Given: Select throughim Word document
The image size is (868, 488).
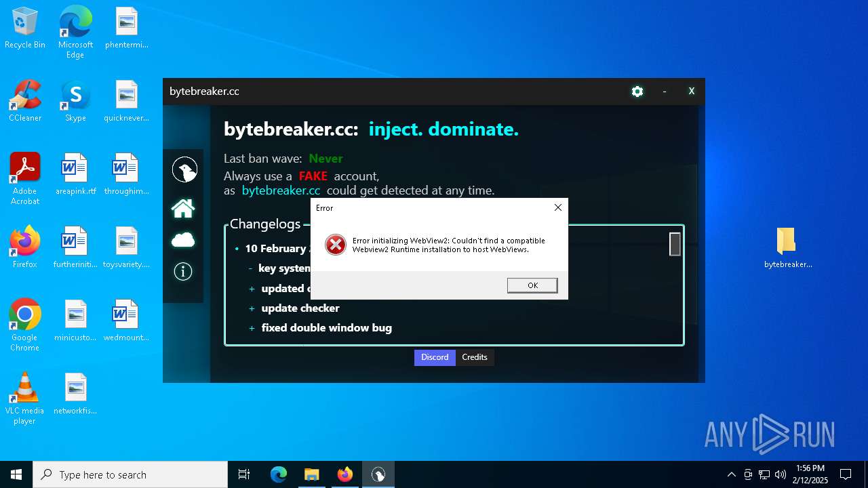Looking at the screenshot, I should pos(127,175).
